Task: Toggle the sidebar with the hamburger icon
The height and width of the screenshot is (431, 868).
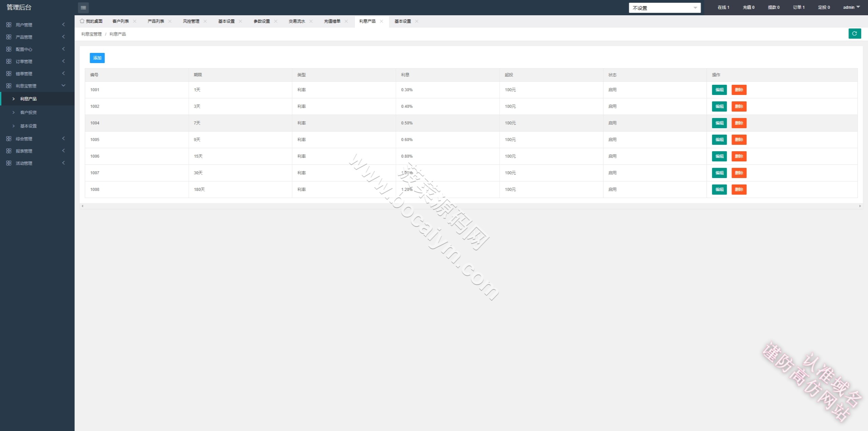Action: tap(83, 7)
